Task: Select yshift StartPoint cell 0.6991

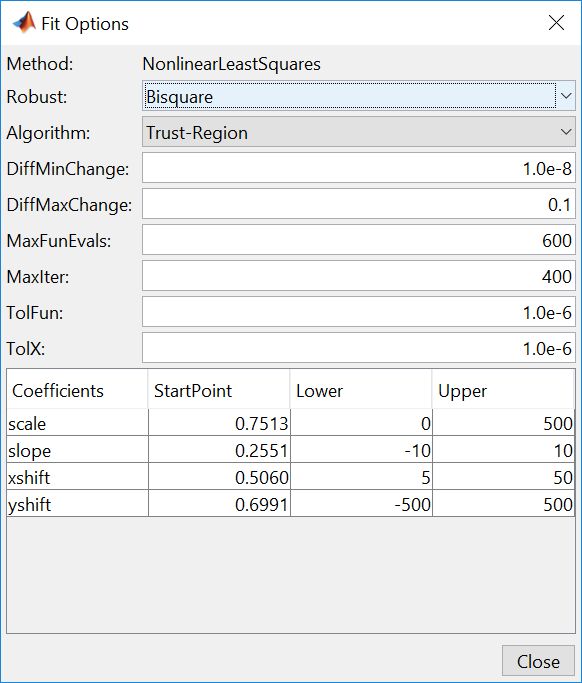Action: click(219, 504)
